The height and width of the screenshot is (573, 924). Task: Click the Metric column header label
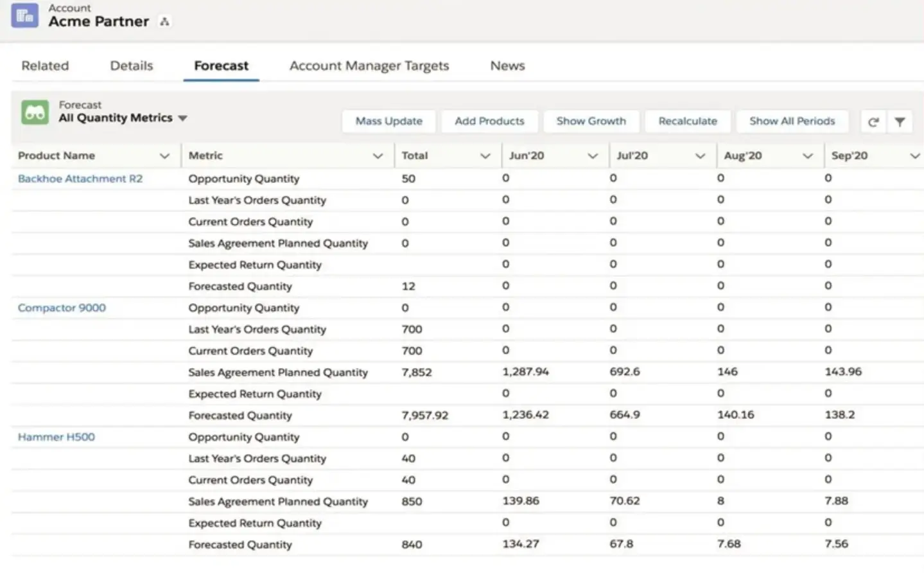tap(205, 155)
